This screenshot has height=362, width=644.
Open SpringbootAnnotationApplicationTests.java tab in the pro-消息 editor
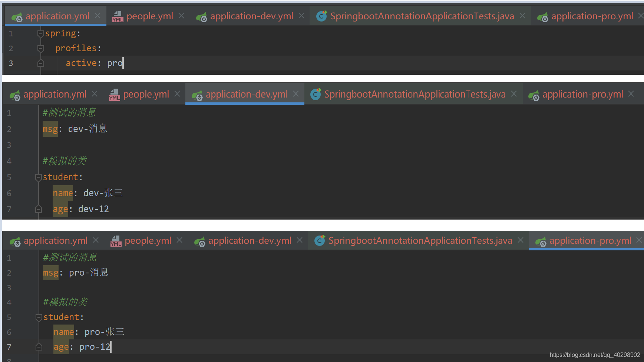420,240
